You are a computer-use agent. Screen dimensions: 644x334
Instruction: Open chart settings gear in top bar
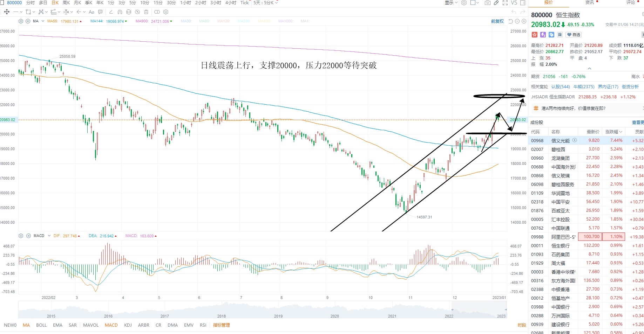coord(464,3)
